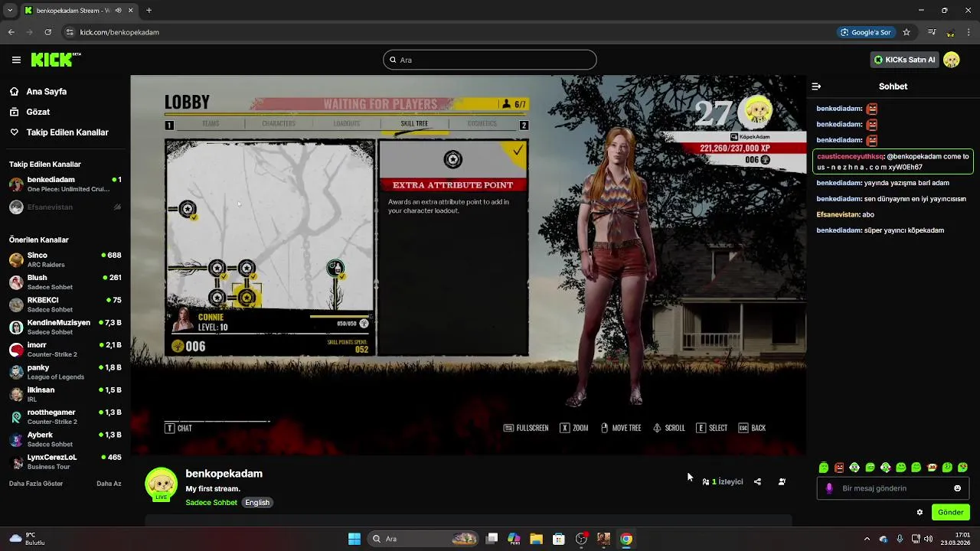
Task: Expand list with Daha Fazla Göster
Action: 36,484
